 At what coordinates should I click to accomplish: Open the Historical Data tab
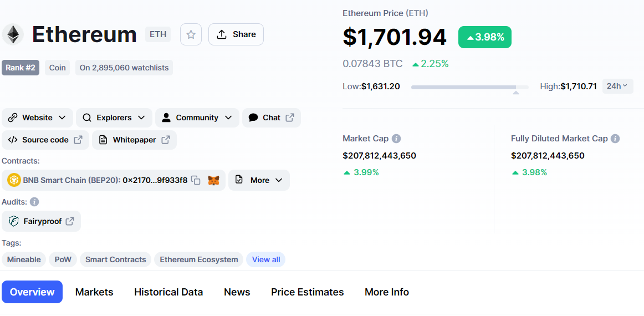point(168,292)
